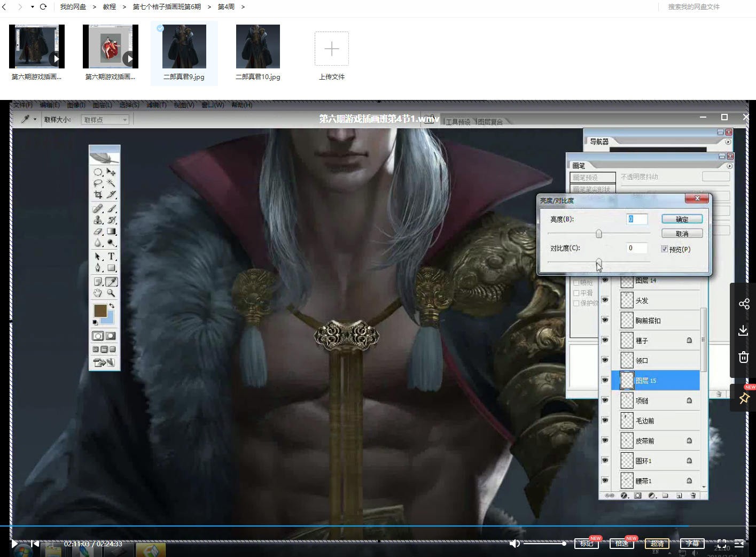
Task: Mute the video with the speaker icon
Action: [515, 544]
